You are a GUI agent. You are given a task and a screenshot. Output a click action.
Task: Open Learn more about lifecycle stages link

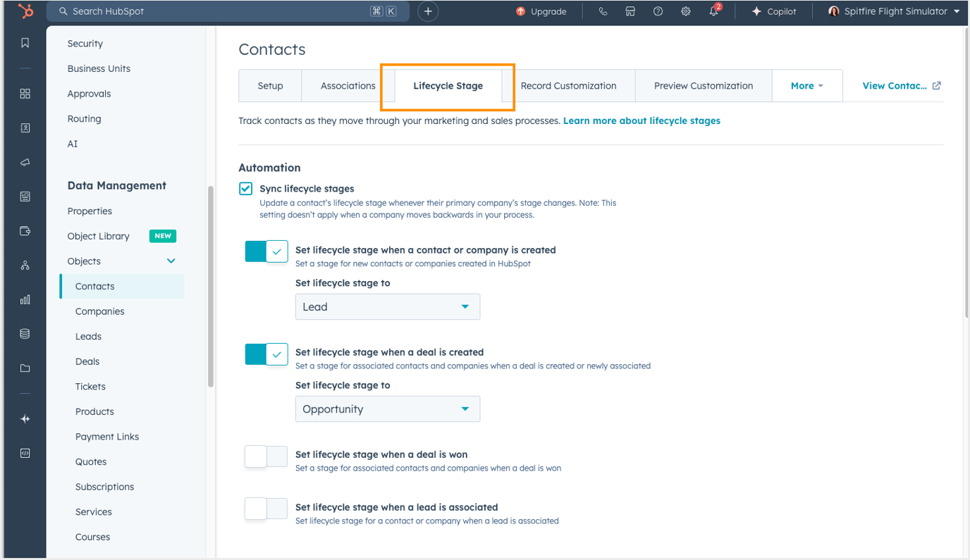pyautogui.click(x=641, y=120)
